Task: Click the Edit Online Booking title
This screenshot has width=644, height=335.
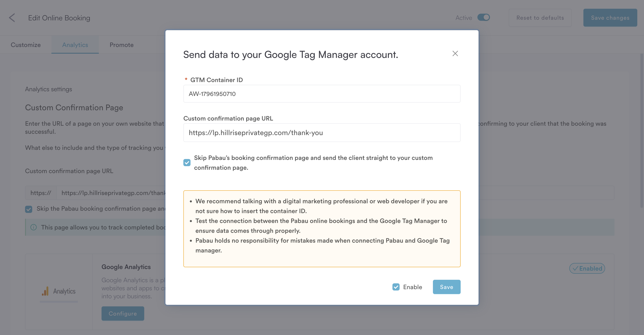Action: [59, 18]
